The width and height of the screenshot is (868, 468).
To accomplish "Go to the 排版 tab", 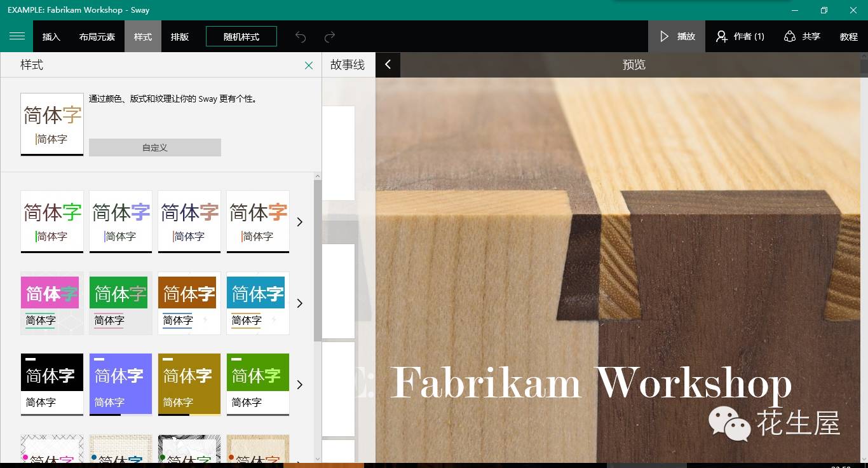I will 180,36.
